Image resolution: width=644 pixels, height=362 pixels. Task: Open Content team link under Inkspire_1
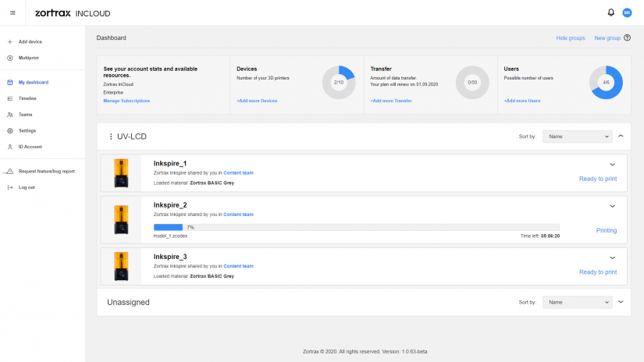pos(238,172)
